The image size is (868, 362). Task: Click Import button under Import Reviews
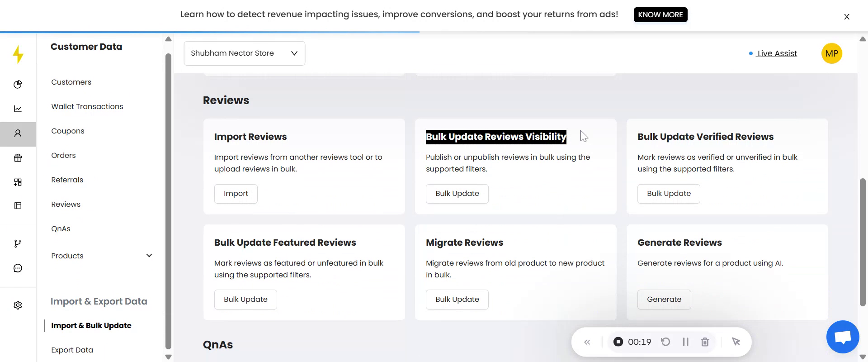236,194
